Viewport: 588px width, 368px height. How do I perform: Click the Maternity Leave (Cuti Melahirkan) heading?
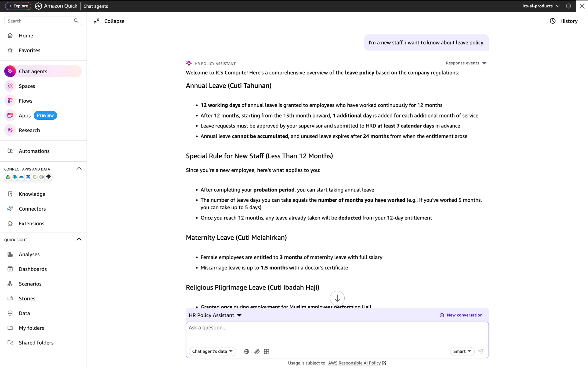[x=236, y=237]
